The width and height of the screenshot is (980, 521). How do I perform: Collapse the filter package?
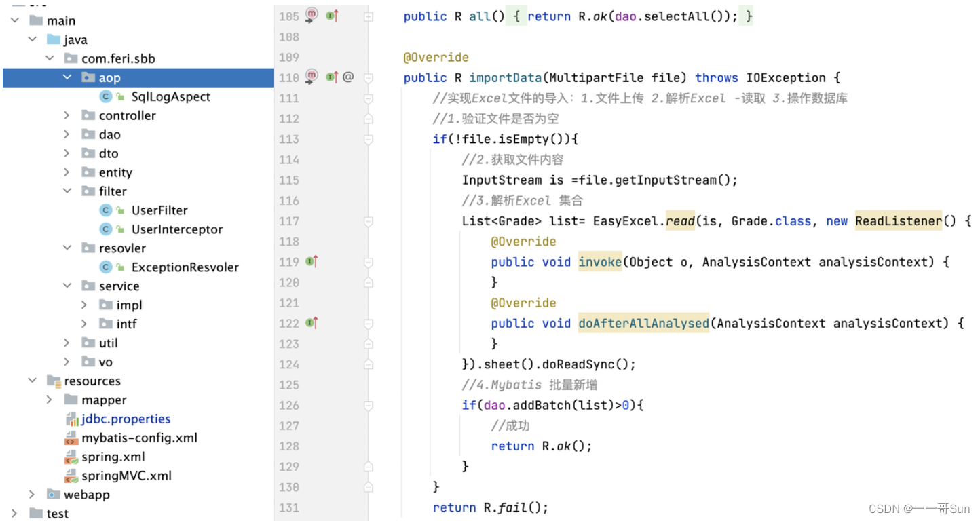[x=67, y=192]
